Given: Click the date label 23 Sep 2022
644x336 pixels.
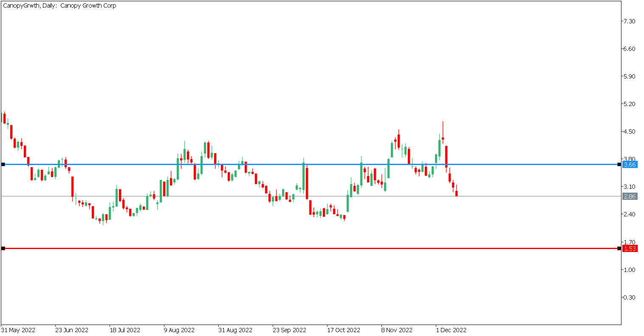Looking at the screenshot, I should coord(289,330).
